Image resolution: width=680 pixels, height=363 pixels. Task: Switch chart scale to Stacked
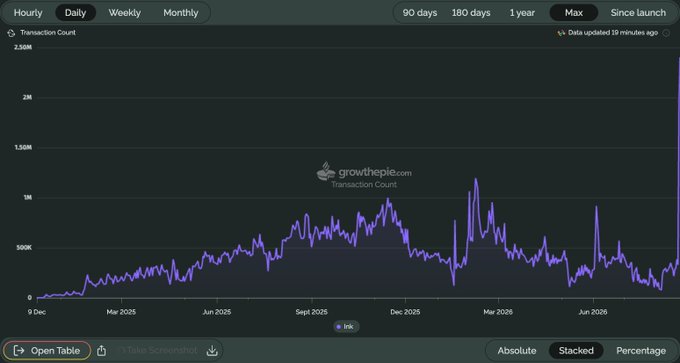pos(576,350)
